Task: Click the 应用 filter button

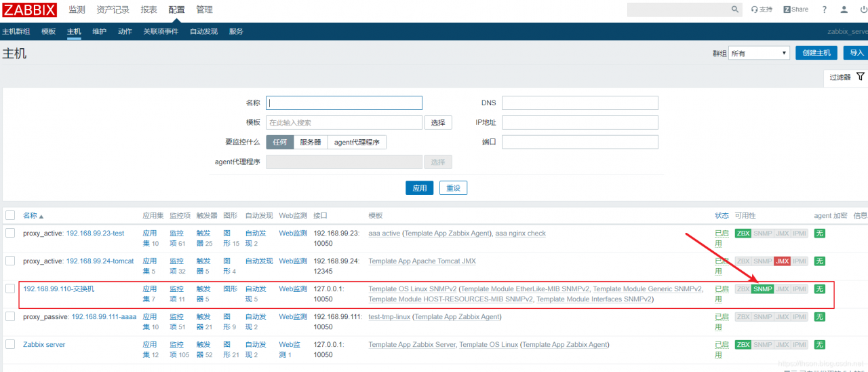Action: click(x=420, y=188)
